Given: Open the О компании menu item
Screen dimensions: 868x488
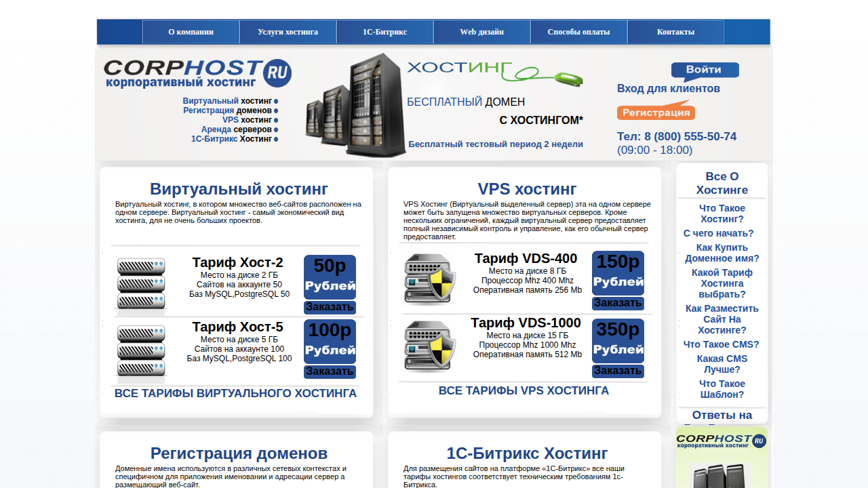Looking at the screenshot, I should pos(191,32).
